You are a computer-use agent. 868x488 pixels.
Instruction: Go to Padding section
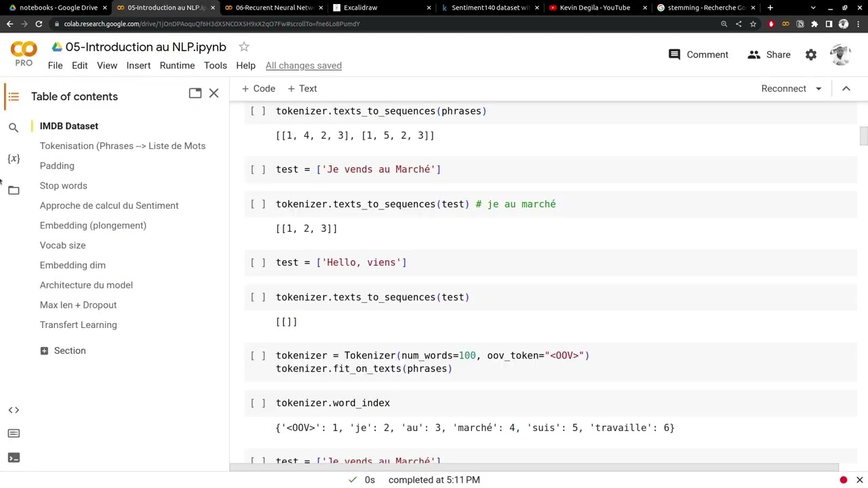pyautogui.click(x=57, y=166)
